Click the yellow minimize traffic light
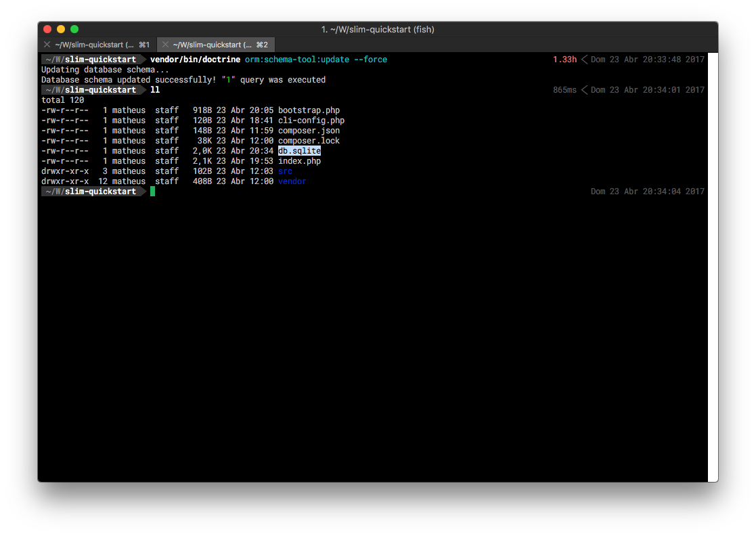 pyautogui.click(x=60, y=29)
